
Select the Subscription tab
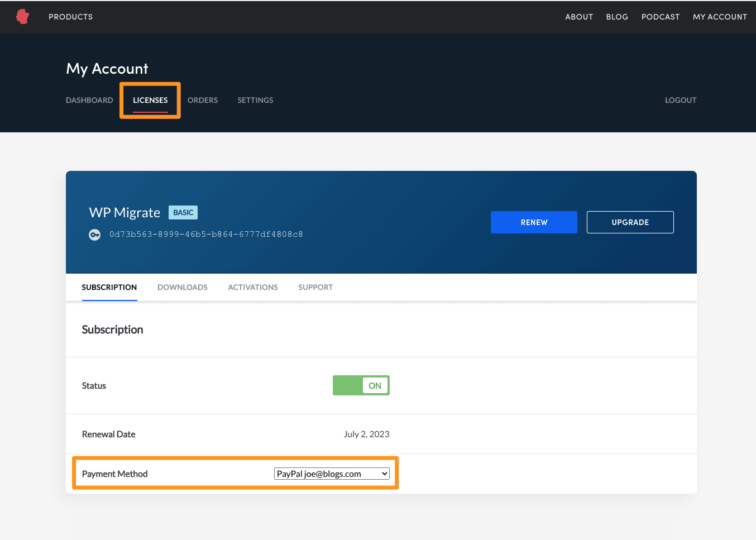[x=109, y=287]
